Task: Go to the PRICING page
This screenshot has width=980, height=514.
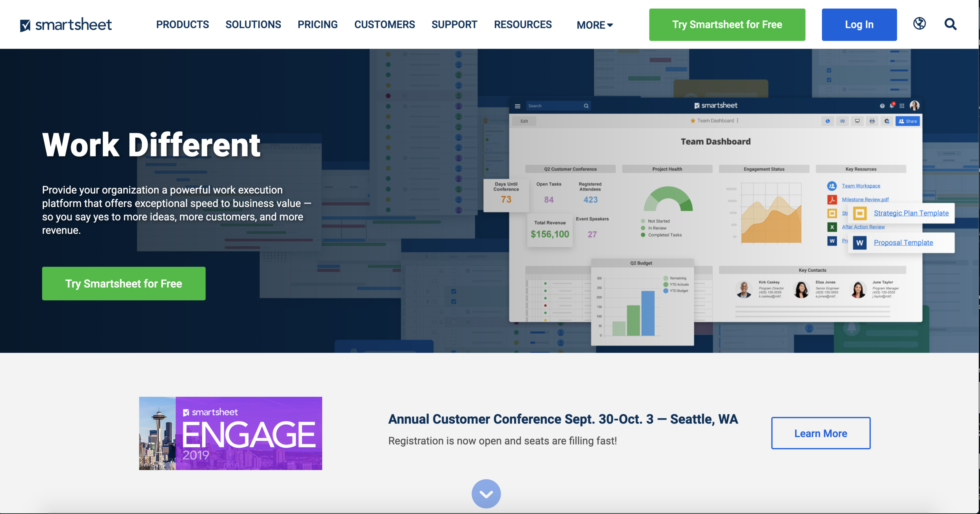Action: pos(318,24)
